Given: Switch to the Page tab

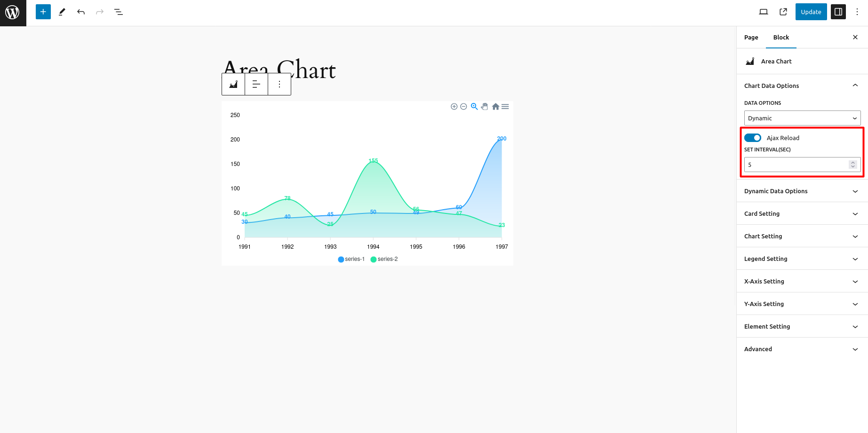Looking at the screenshot, I should (751, 37).
